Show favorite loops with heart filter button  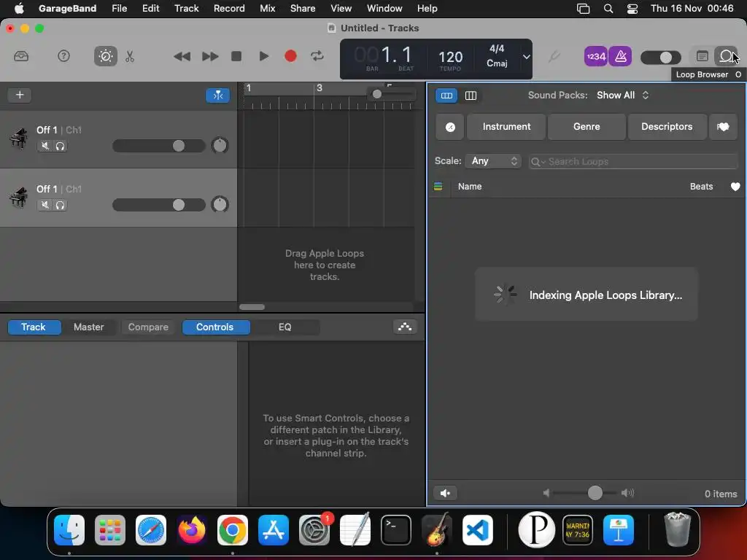click(x=723, y=127)
